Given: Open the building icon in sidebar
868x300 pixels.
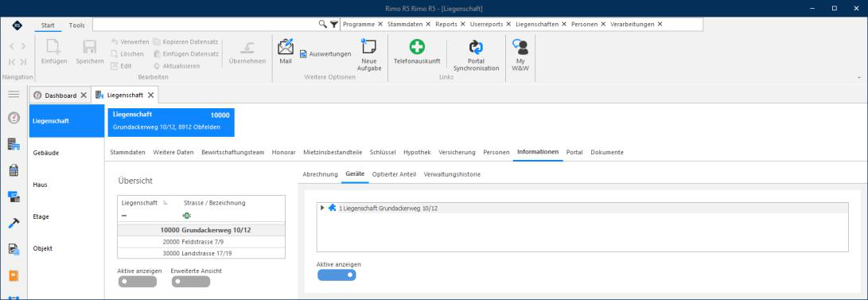Looking at the screenshot, I should point(14,145).
